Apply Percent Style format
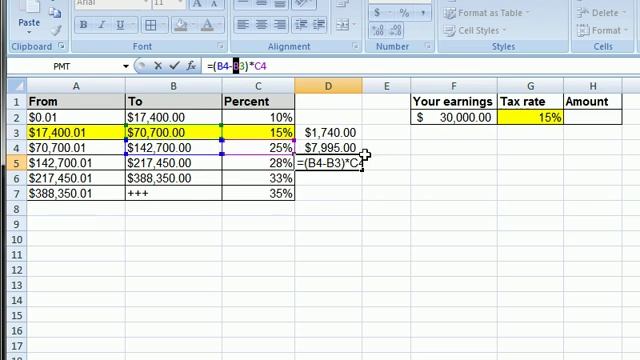640x360 pixels. pyautogui.click(x=404, y=13)
